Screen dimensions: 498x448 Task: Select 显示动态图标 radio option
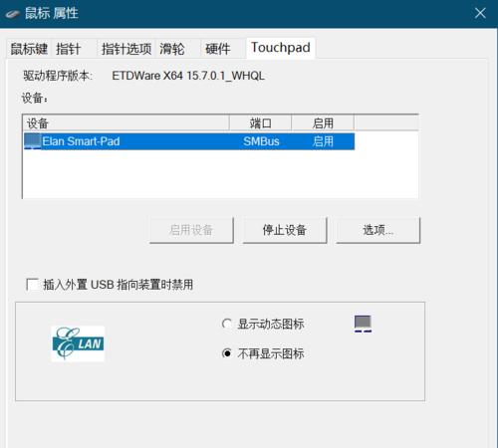coord(227,324)
